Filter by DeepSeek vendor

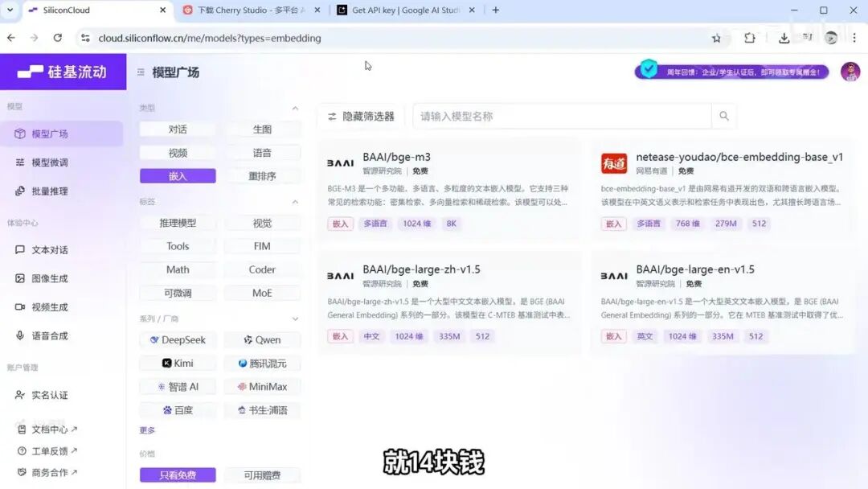click(x=178, y=340)
